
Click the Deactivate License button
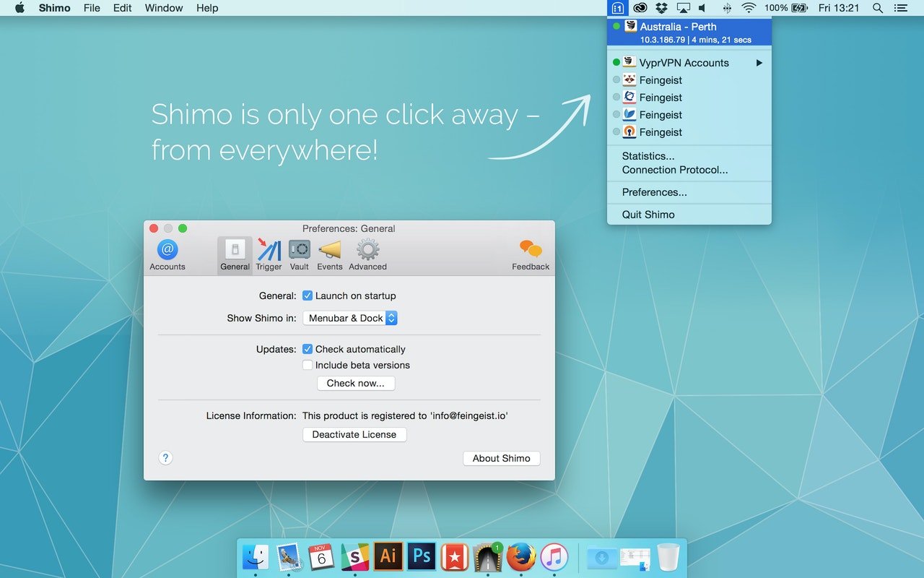(354, 434)
